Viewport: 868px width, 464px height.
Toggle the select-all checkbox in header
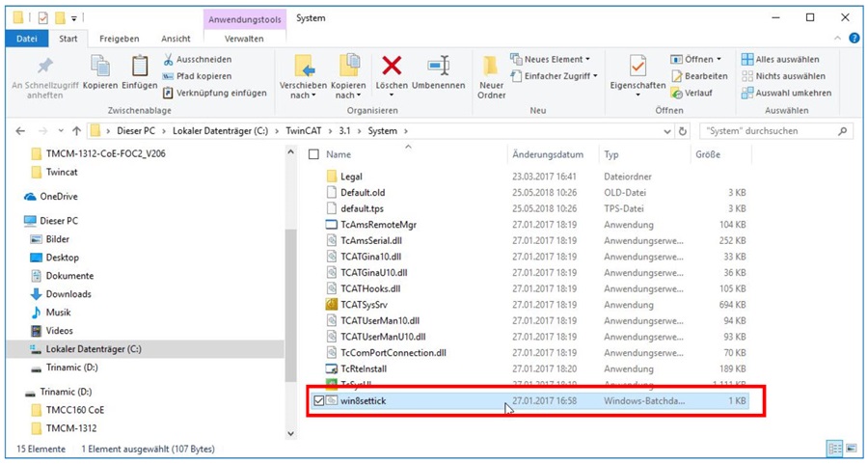click(x=312, y=154)
